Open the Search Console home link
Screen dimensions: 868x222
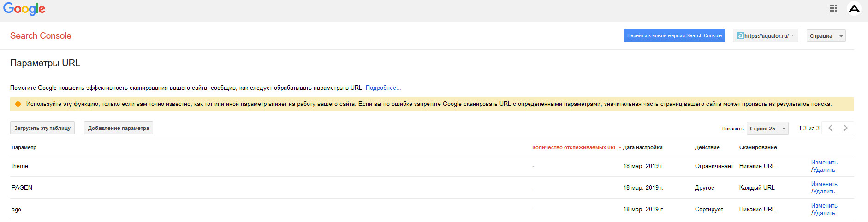click(41, 36)
